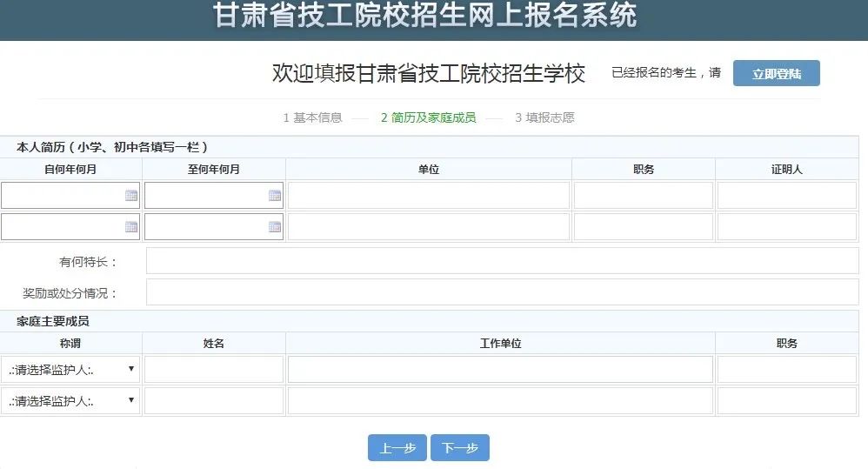868x469 pixels.
Task: Proceed with 下一步 button
Action: 460,447
